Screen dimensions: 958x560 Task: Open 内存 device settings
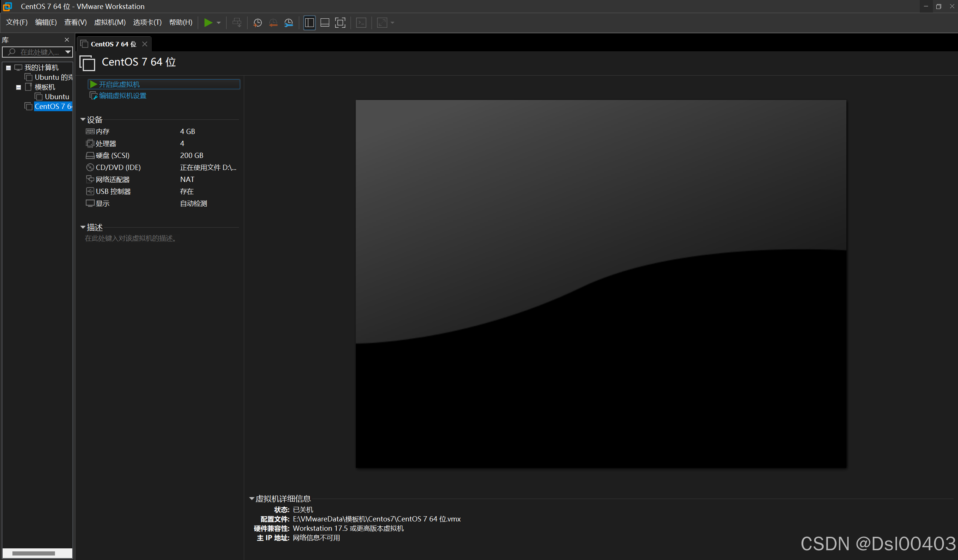coord(103,131)
